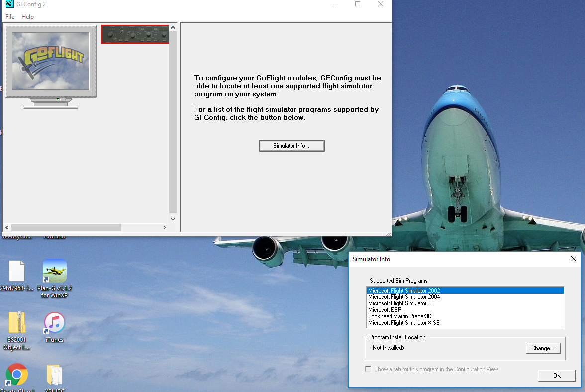
Task: Click the module list scroll down arrow
Action: click(x=173, y=219)
